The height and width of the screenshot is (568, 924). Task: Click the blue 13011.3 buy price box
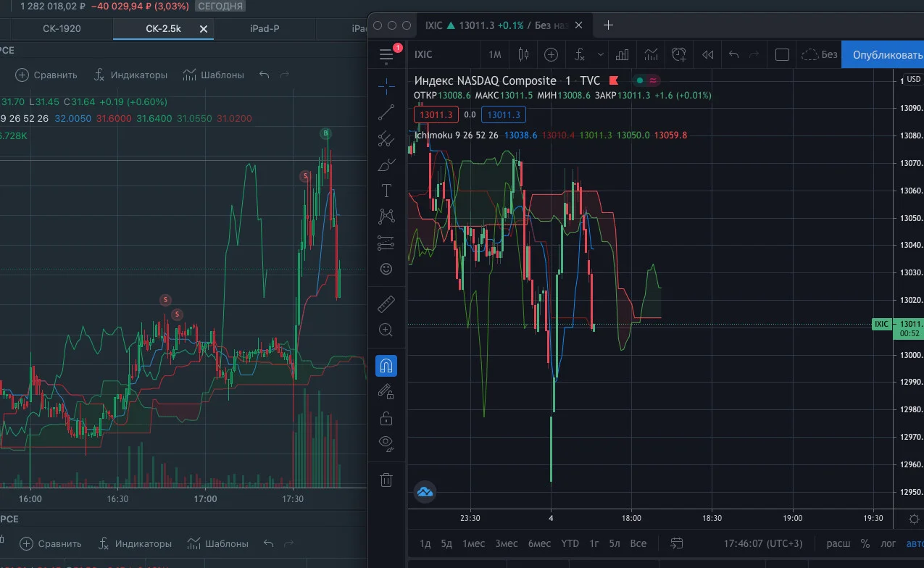pos(504,114)
